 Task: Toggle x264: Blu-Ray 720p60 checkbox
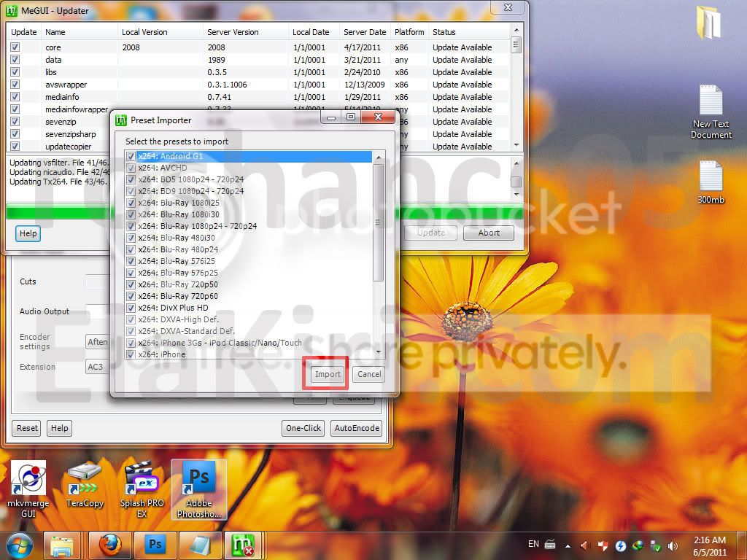tap(131, 296)
